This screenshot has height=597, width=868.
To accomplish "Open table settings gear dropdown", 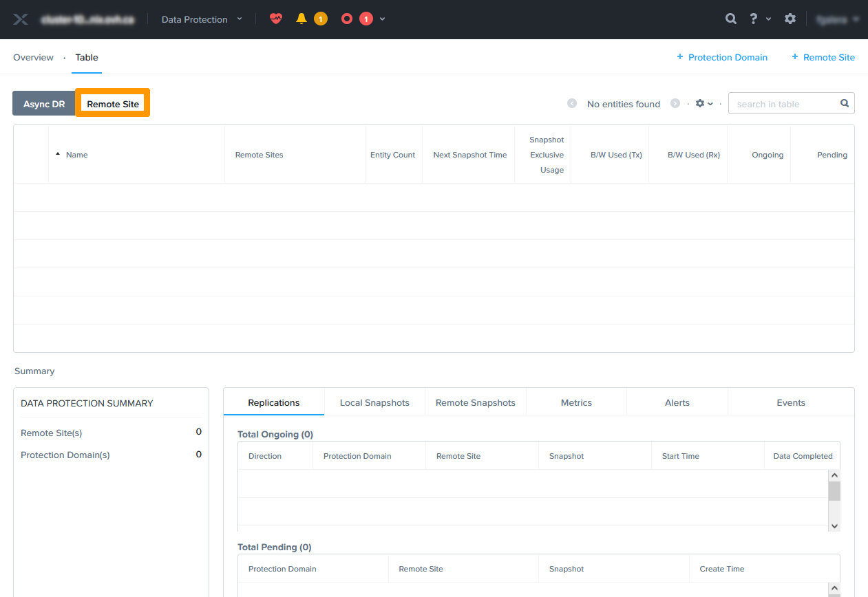I will pos(703,104).
